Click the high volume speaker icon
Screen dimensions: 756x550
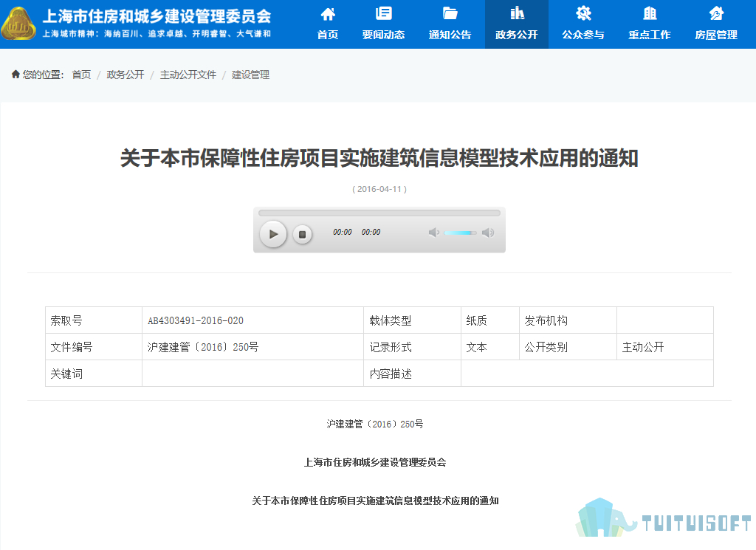point(488,233)
